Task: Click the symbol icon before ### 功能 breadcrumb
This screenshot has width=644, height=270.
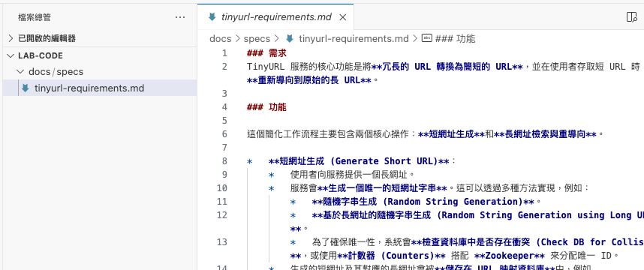Action: (x=427, y=38)
